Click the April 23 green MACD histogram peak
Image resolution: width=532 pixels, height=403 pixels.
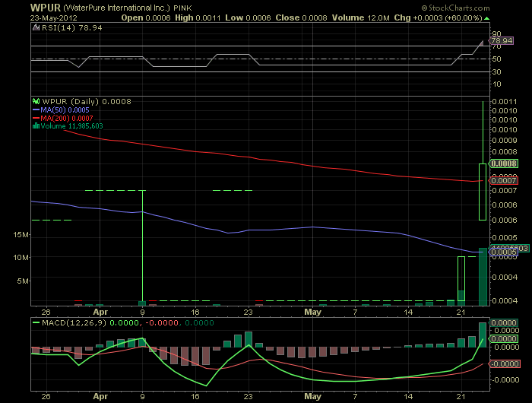pos(249,340)
